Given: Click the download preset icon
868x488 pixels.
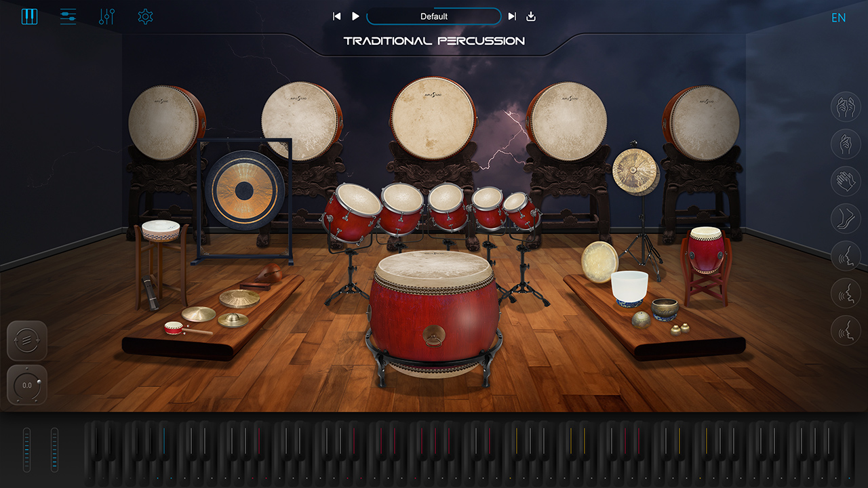Looking at the screenshot, I should pyautogui.click(x=531, y=17).
